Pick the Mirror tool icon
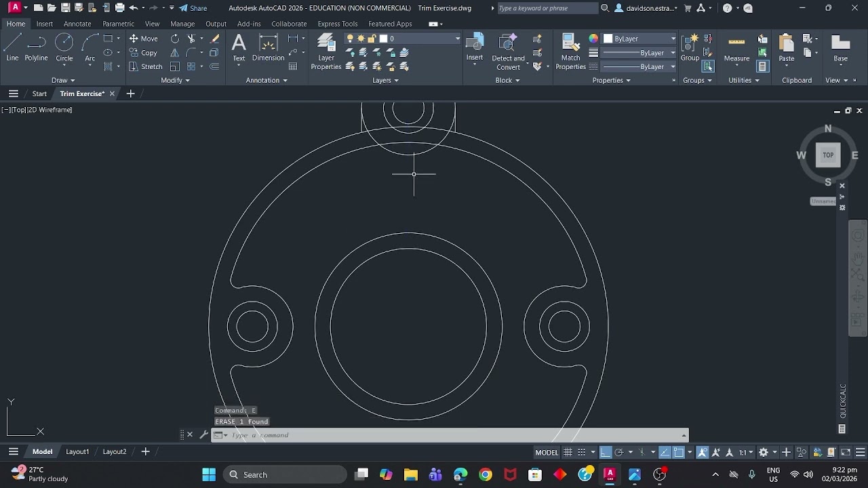The width and height of the screenshot is (868, 488). 175,53
